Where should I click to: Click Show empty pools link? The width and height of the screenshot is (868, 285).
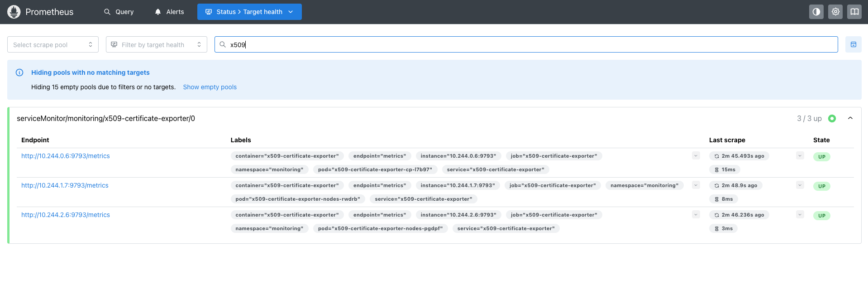210,87
